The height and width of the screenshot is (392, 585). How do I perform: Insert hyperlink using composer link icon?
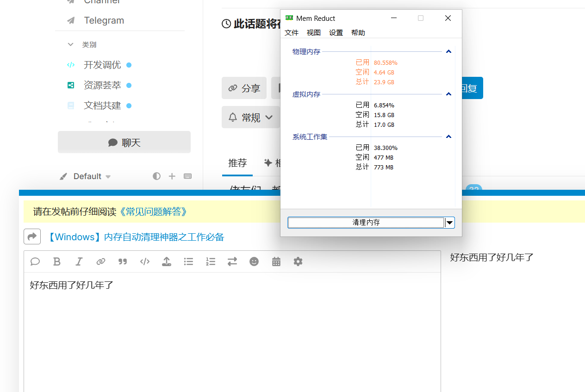(101, 261)
